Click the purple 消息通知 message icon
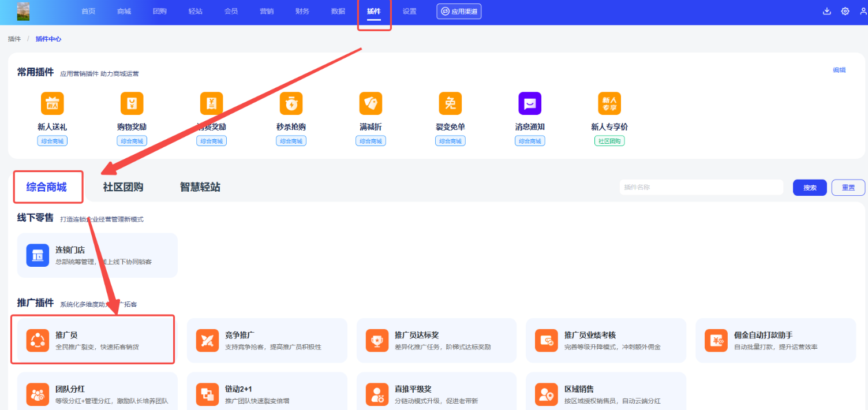This screenshot has height=410, width=868. click(x=530, y=103)
